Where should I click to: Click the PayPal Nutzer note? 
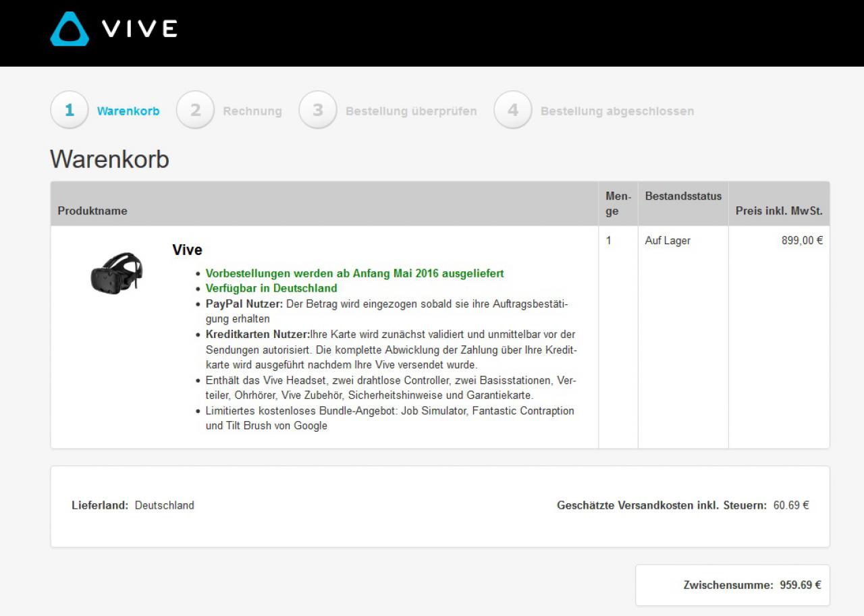click(x=387, y=311)
